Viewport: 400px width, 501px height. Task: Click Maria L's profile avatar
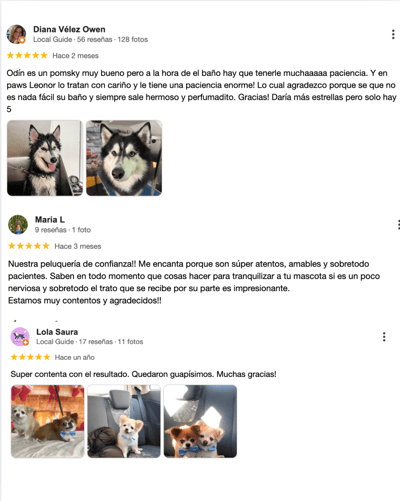[x=18, y=224]
